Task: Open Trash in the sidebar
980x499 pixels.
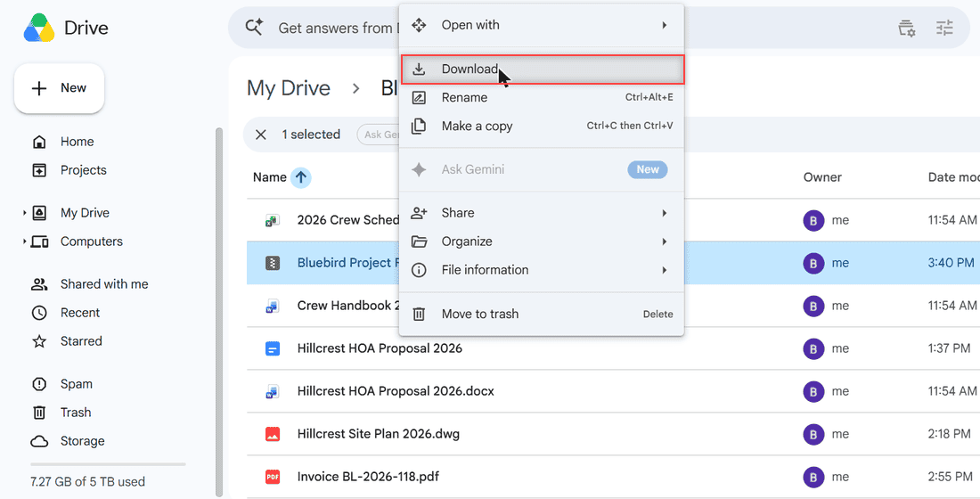Action: [x=76, y=412]
